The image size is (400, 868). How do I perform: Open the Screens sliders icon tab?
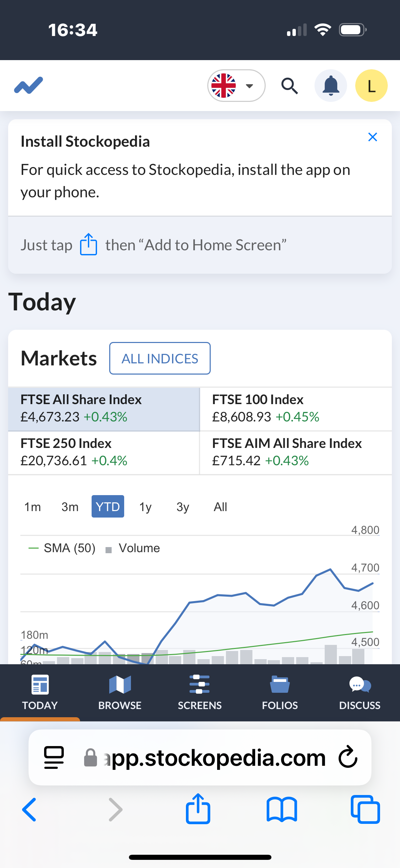199,692
